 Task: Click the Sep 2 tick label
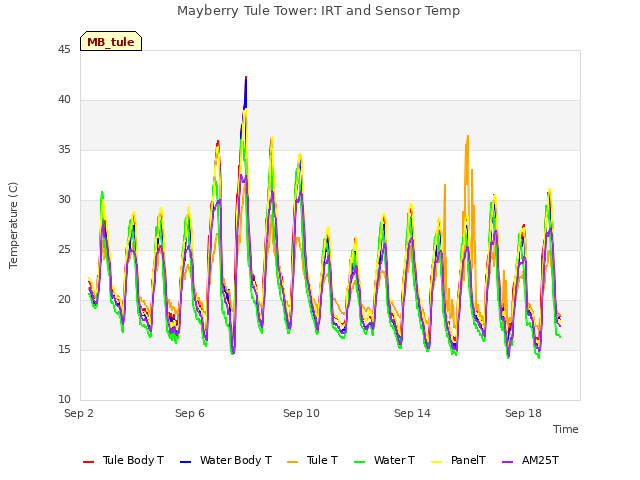tap(79, 413)
